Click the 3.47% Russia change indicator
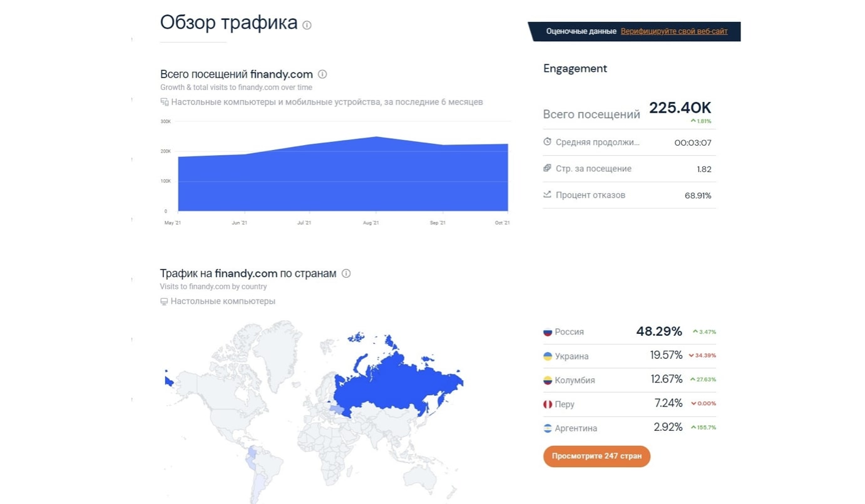The height and width of the screenshot is (504, 865). pyautogui.click(x=704, y=331)
